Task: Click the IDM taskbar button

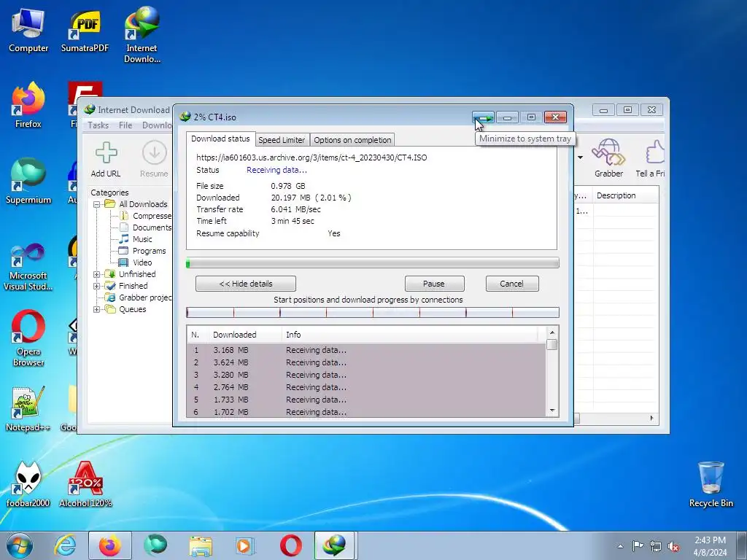Action: 334,545
